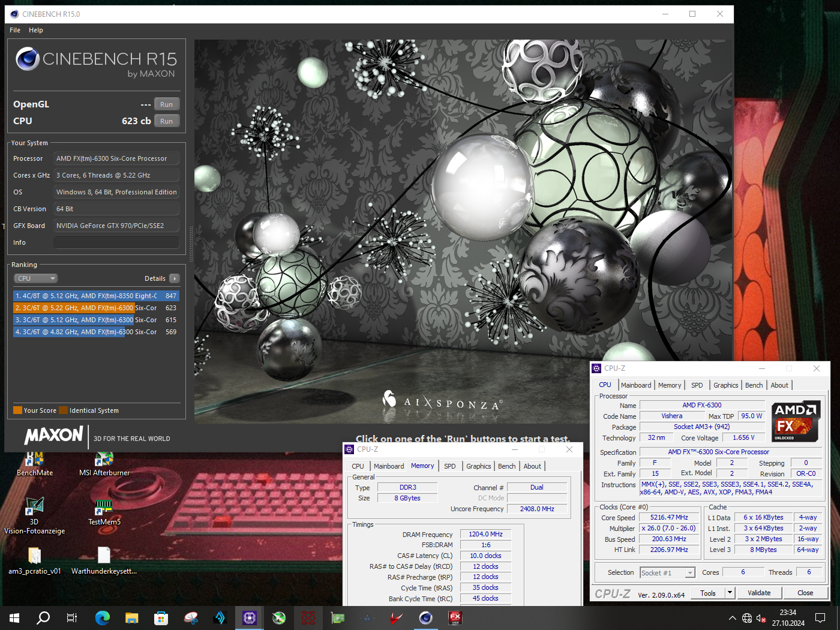840x630 pixels.
Task: Open the Windows Start menu
Action: pos(14,618)
